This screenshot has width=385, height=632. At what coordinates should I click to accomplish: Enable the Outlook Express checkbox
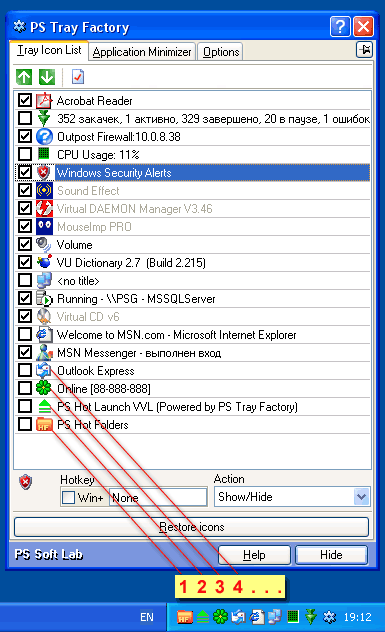click(x=25, y=370)
